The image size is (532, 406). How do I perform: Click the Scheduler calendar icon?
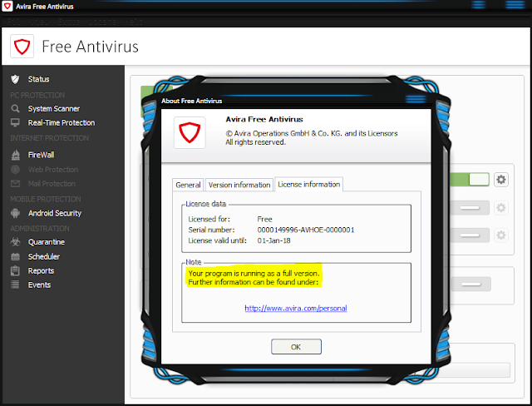15,256
